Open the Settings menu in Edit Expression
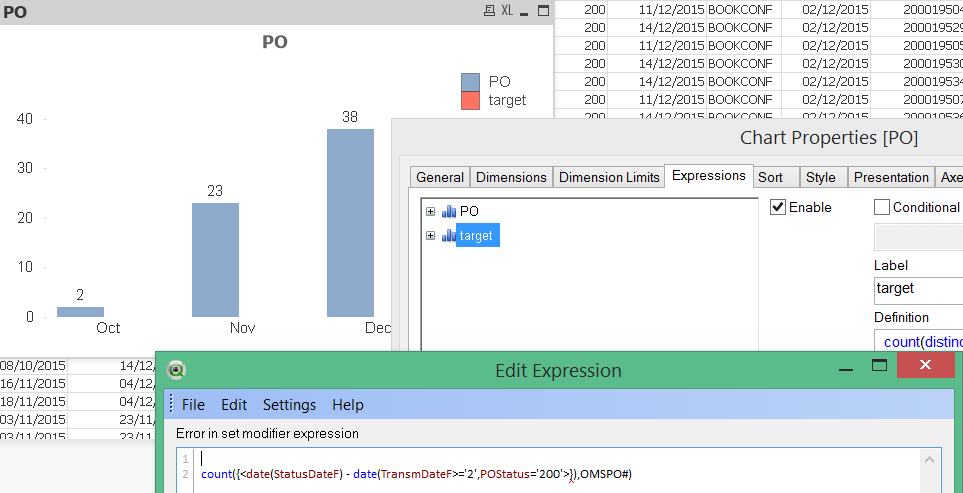963x493 pixels. point(289,405)
